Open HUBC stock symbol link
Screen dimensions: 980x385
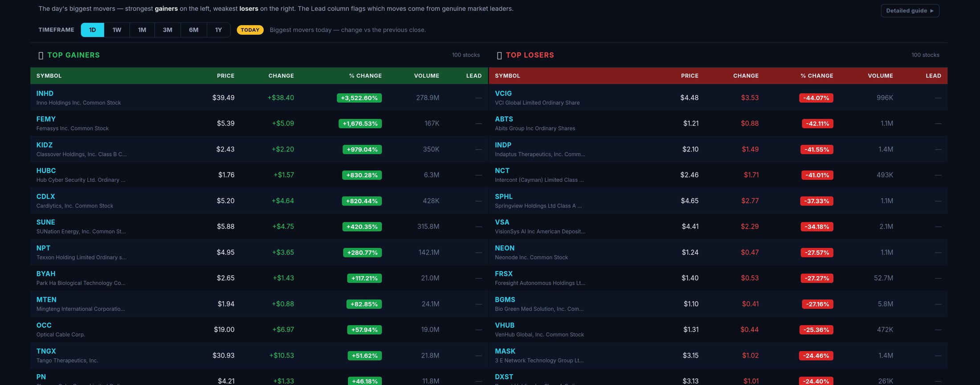click(46, 171)
